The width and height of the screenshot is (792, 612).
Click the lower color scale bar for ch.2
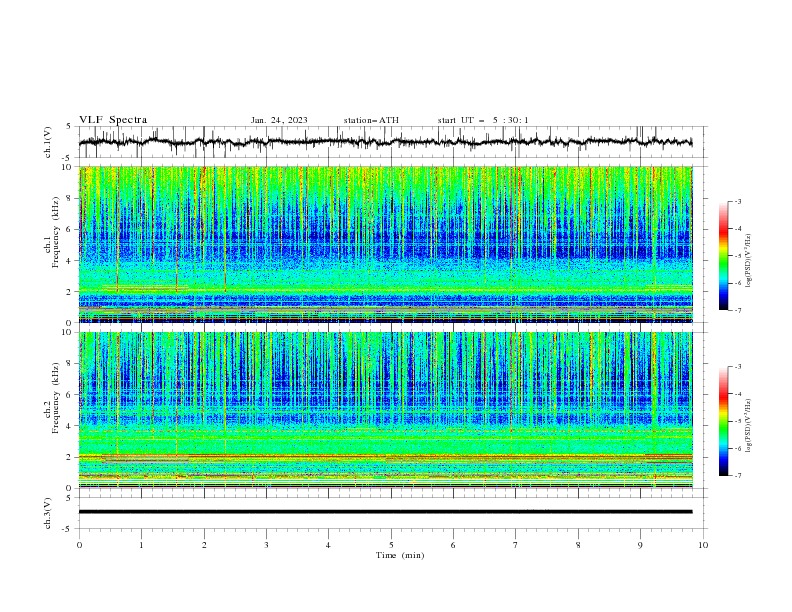point(724,421)
